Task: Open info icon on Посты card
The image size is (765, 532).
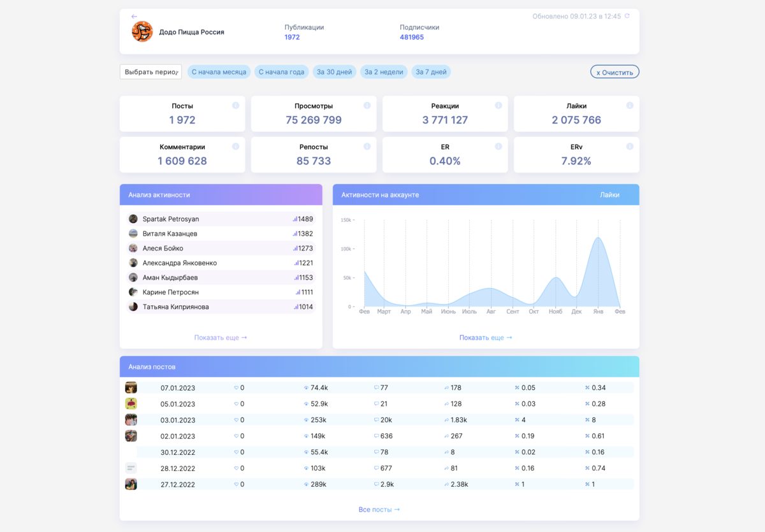Action: click(x=236, y=106)
